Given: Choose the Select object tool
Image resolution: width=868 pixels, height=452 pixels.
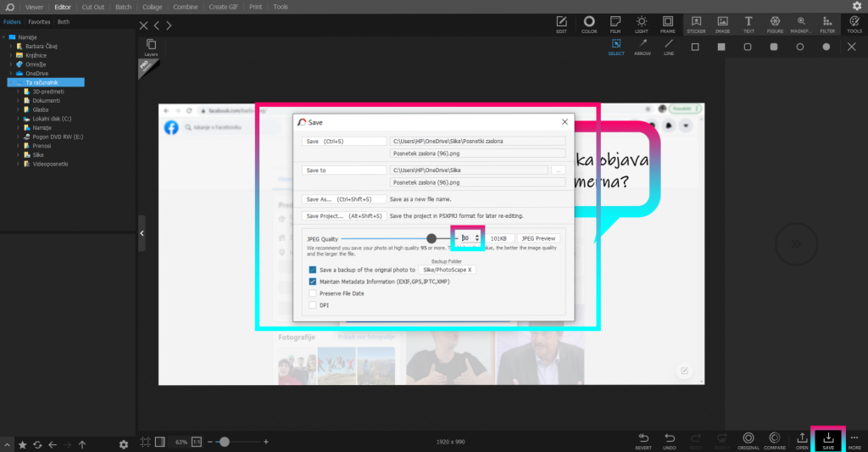Looking at the screenshot, I should pyautogui.click(x=616, y=47).
